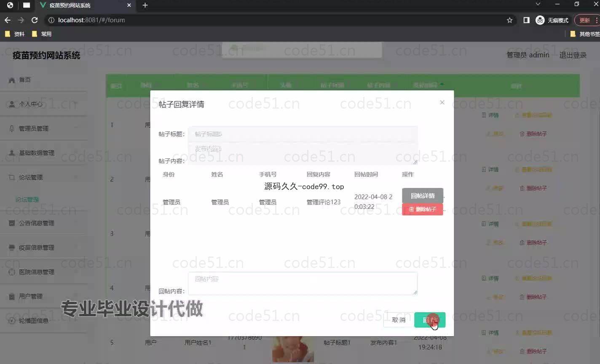
Task: Click the browser forward arrow
Action: click(21, 20)
